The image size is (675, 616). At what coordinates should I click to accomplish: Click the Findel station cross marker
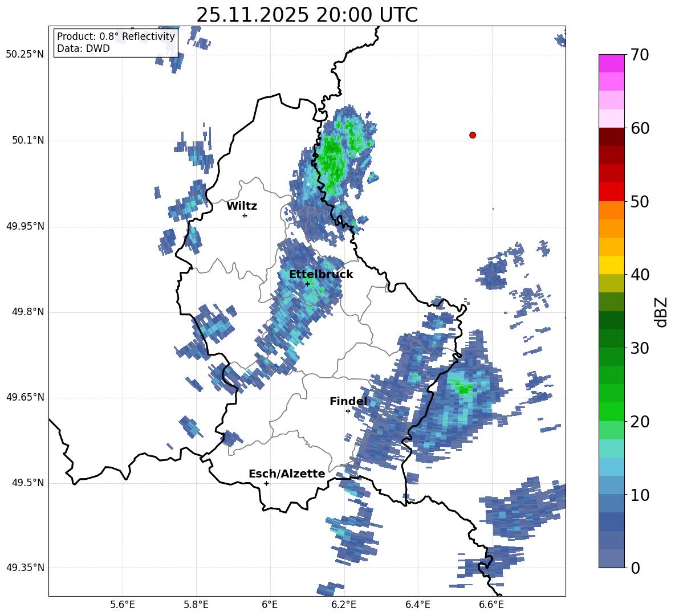tap(348, 411)
